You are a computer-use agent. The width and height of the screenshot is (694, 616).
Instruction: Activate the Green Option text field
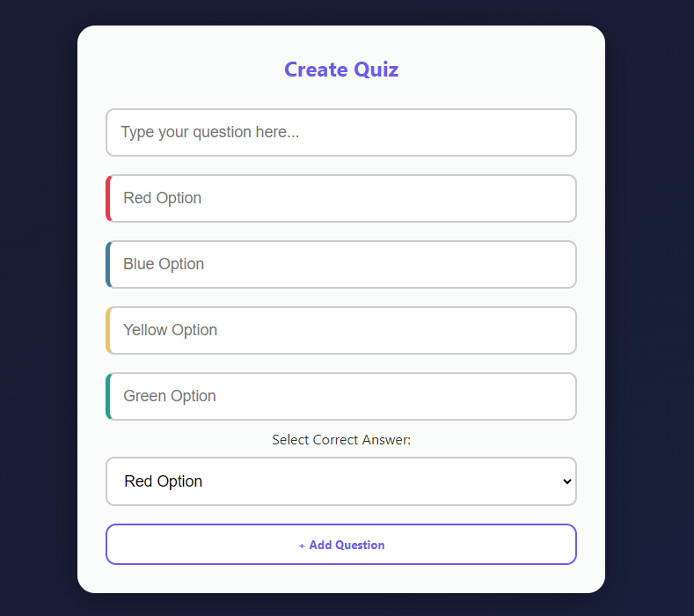(343, 396)
